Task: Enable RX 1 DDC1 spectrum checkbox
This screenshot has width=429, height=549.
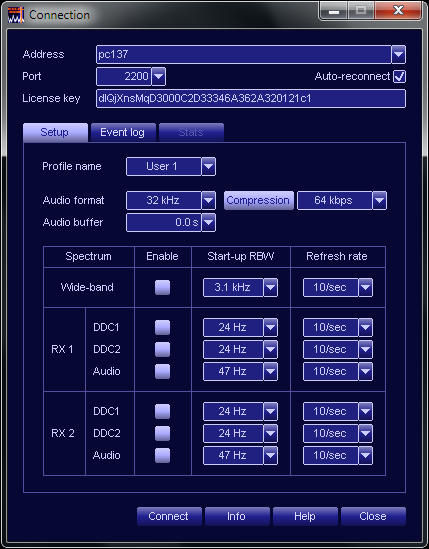Action: click(162, 327)
